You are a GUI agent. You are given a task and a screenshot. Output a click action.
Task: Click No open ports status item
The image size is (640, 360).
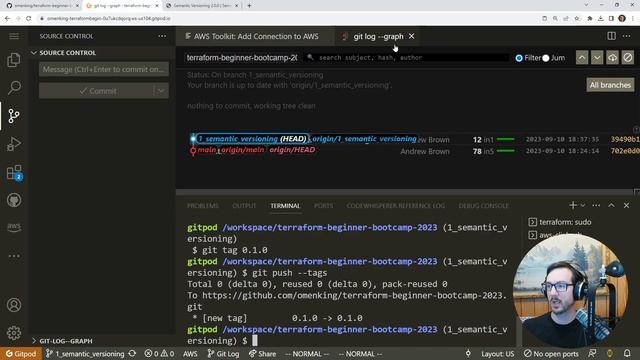[551, 353]
